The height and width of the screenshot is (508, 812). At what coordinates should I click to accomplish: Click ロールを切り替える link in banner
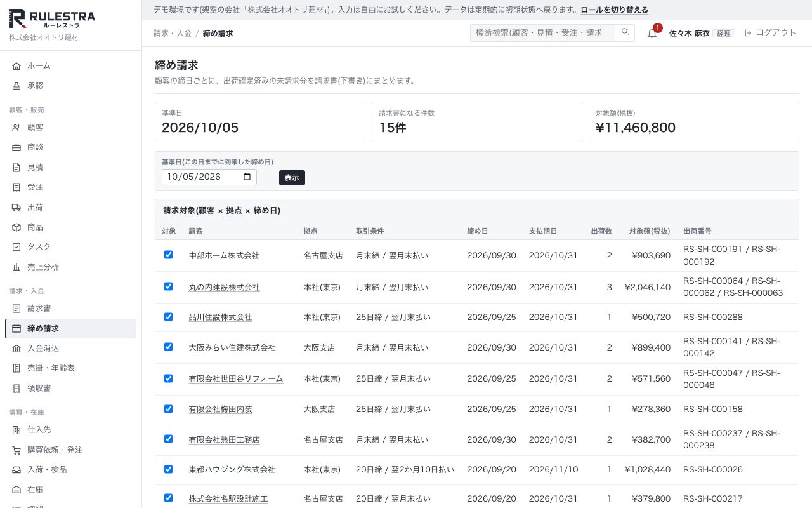(x=615, y=10)
